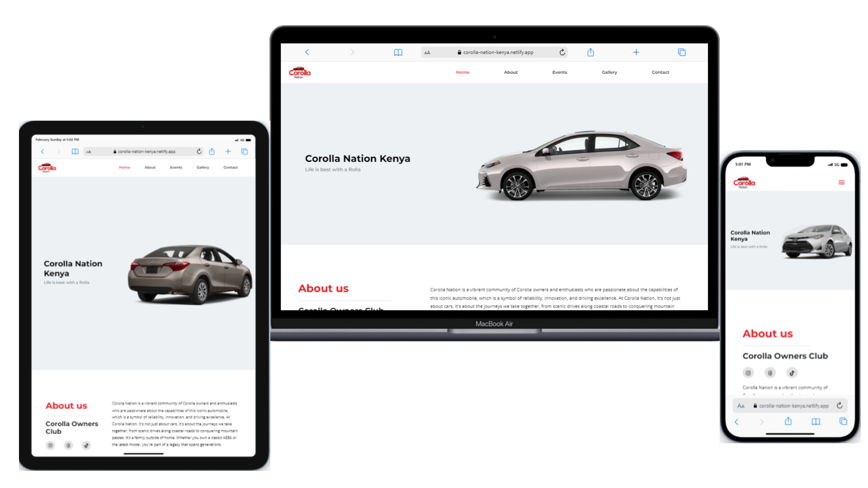Click MacBook address bar corolla-nation-kenya.netlify.app
Image resolution: width=868 pixels, height=488 pixels.
pos(494,52)
